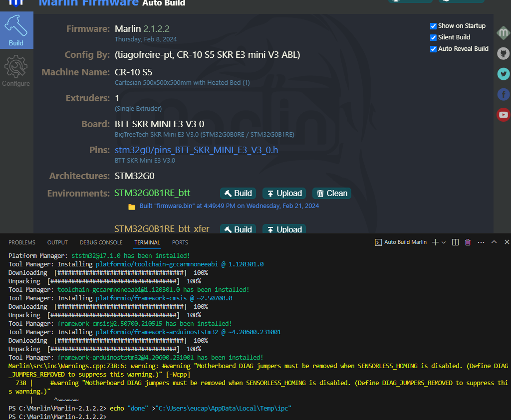Click the "(Single Extruder)" subtitle
The height and width of the screenshot is (420, 511).
coord(138,109)
